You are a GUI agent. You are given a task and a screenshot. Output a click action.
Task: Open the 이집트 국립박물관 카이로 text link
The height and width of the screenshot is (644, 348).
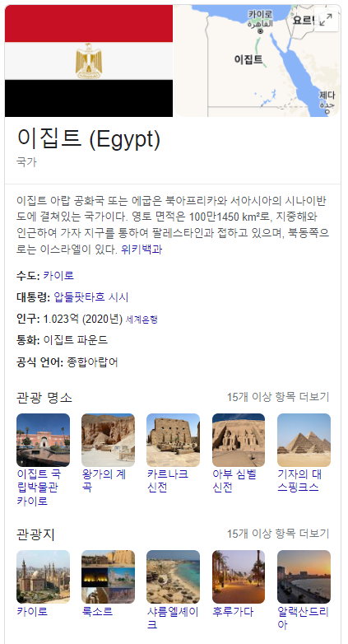(x=39, y=488)
